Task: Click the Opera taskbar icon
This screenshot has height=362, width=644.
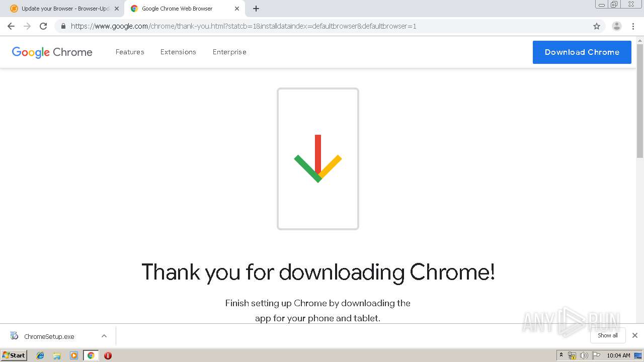Action: click(108, 355)
